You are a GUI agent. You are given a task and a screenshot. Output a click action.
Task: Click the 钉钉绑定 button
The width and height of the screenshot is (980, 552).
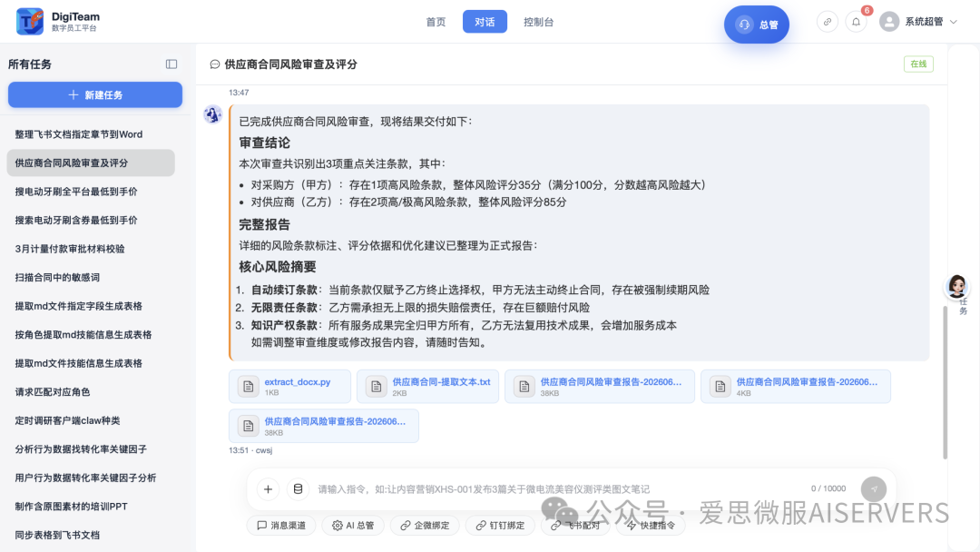click(x=500, y=525)
